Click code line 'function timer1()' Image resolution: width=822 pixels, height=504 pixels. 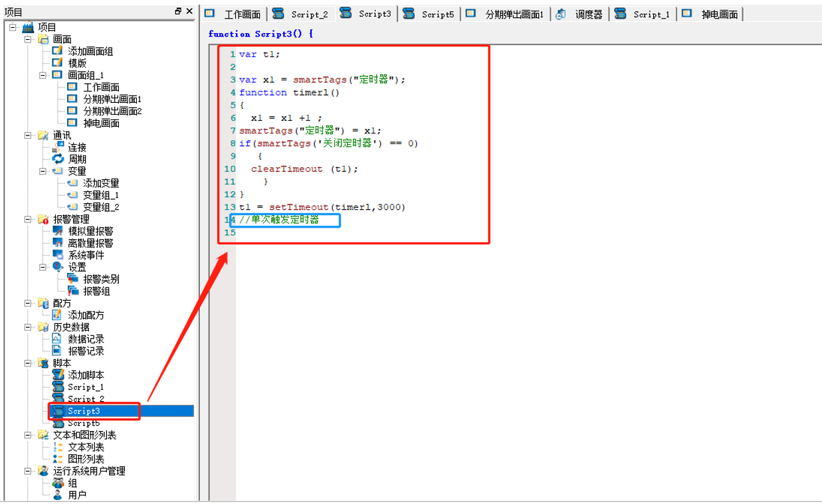(x=289, y=92)
